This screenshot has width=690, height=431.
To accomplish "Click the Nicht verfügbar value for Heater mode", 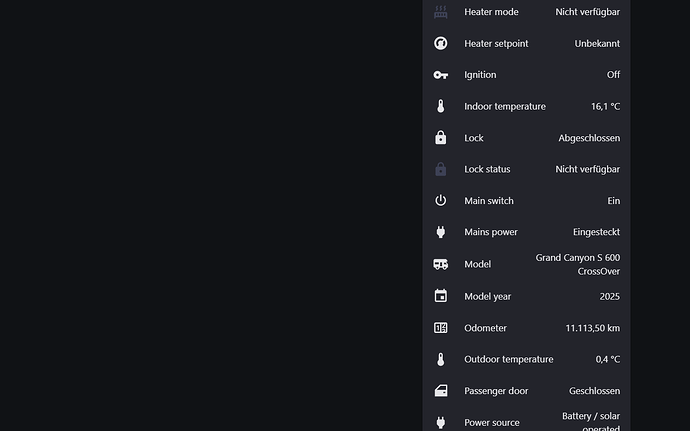I will pos(587,12).
